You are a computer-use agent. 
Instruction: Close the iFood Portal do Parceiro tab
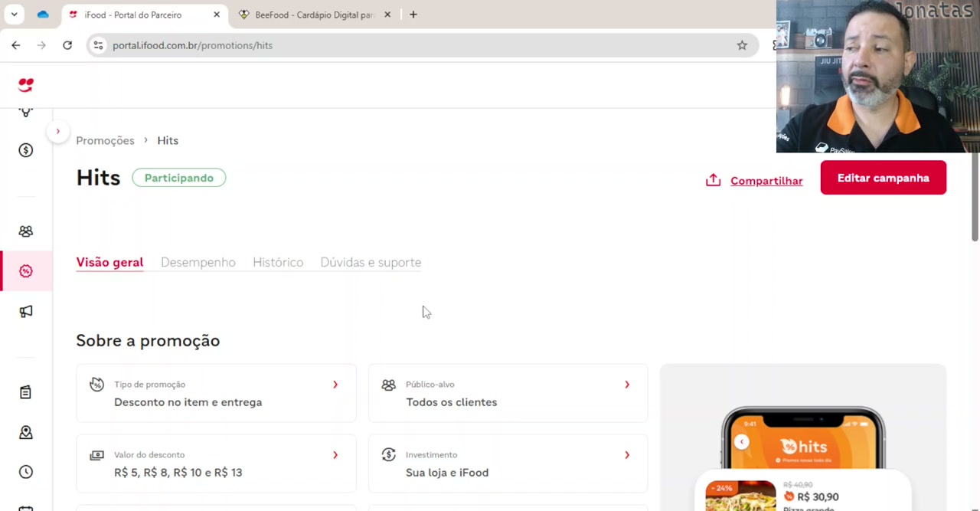(217, 15)
